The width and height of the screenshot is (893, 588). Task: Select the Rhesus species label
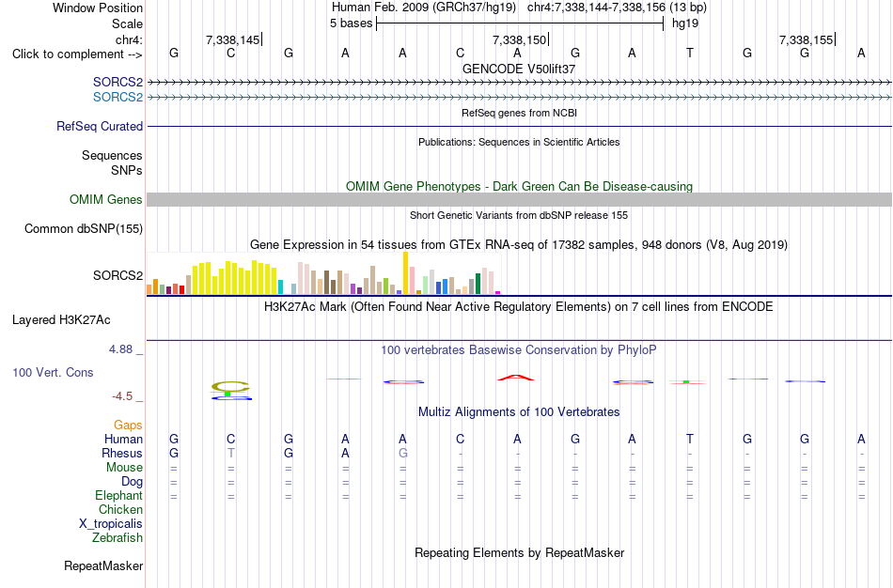[x=122, y=453]
